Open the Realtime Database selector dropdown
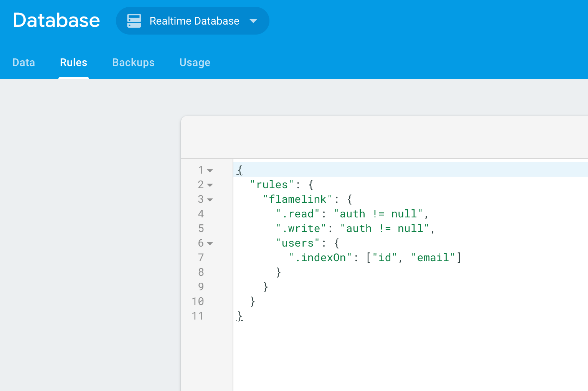 point(192,21)
